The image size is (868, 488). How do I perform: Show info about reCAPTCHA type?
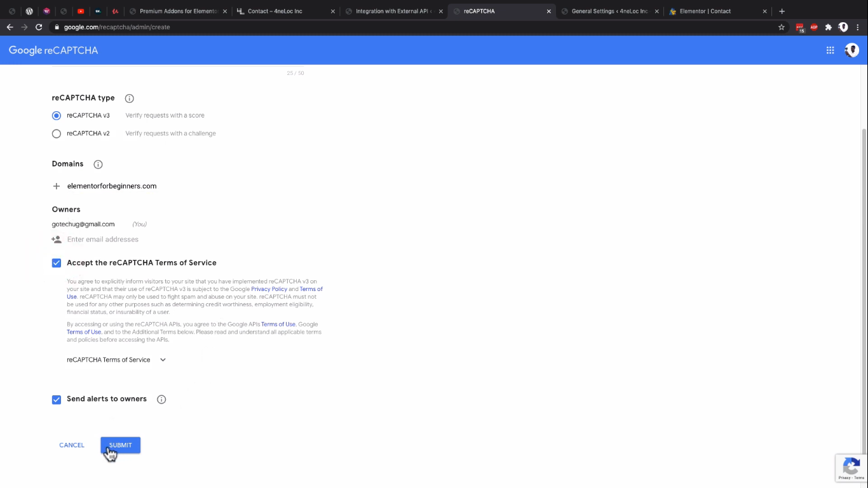(x=130, y=98)
